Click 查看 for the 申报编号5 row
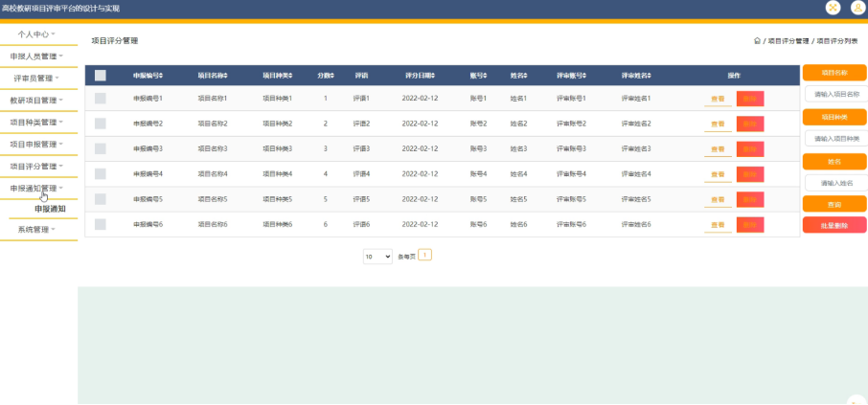The height and width of the screenshot is (405, 868). (x=718, y=200)
